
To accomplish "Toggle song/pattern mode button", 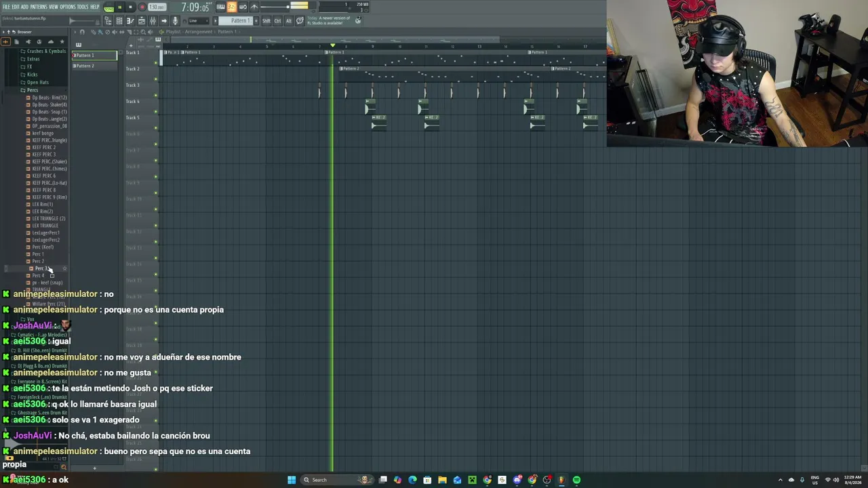I will 108,7.
